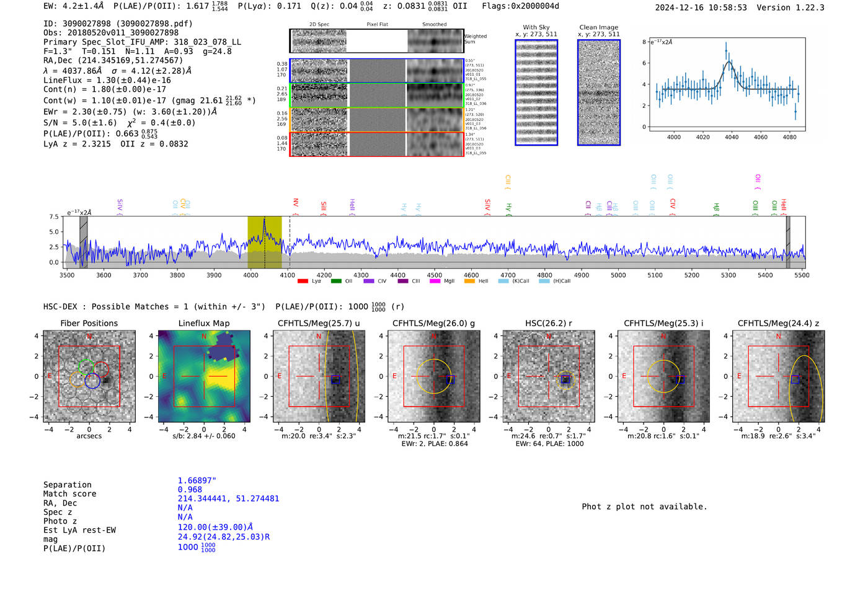Select the green OII legend swatch
Image resolution: width=868 pixels, height=591 pixels.
pos(336,281)
